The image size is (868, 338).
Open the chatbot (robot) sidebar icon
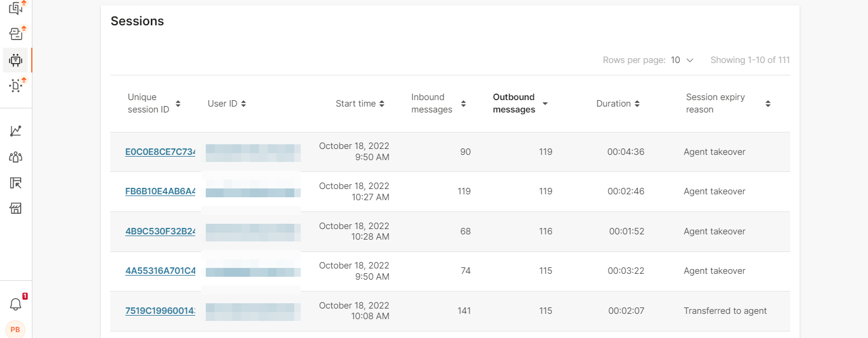coord(16,59)
